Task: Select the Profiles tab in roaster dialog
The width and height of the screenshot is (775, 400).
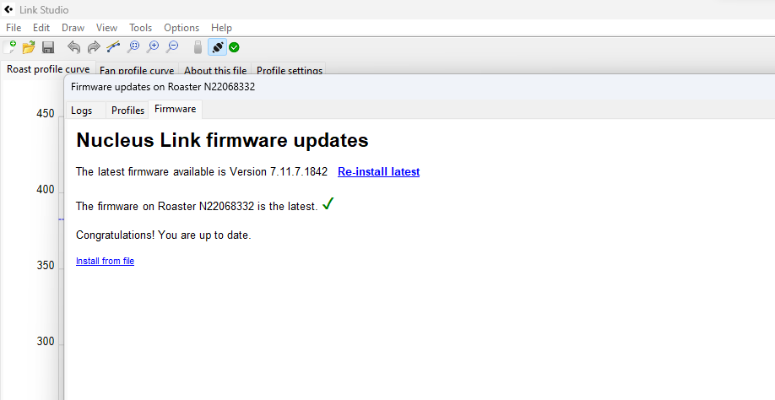Action: (128, 110)
